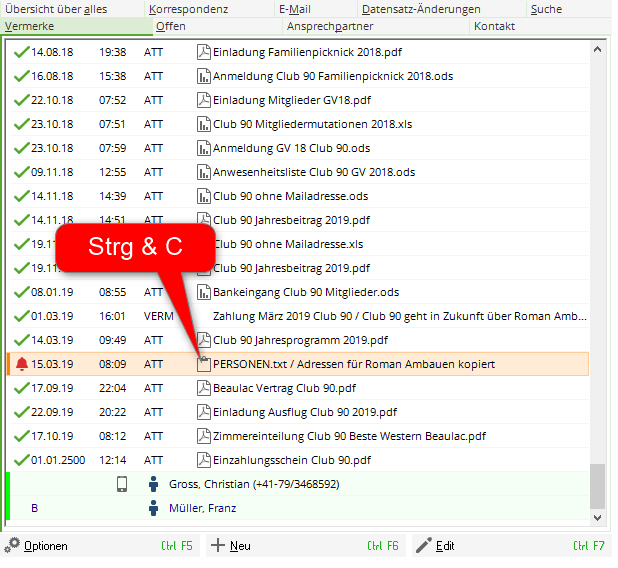Click the PDF icon for Einladung Familienpicknick 2018.pdf
Screen dimensions: 618x568
click(204, 52)
